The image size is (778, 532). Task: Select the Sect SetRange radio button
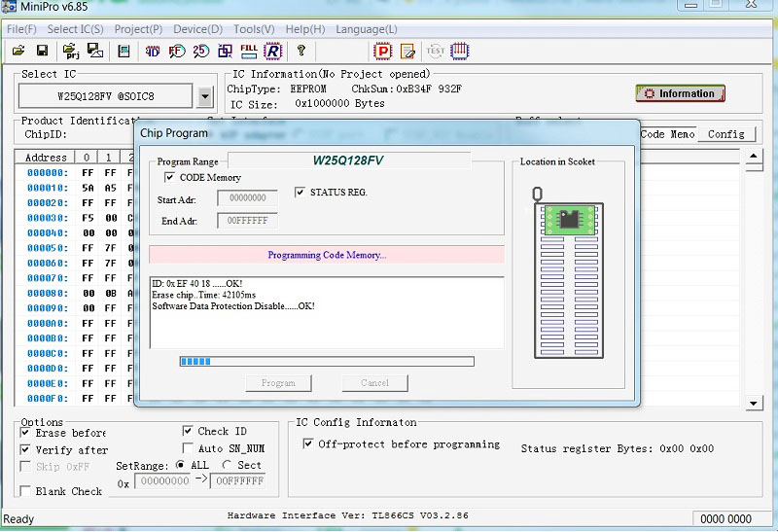coord(227,465)
